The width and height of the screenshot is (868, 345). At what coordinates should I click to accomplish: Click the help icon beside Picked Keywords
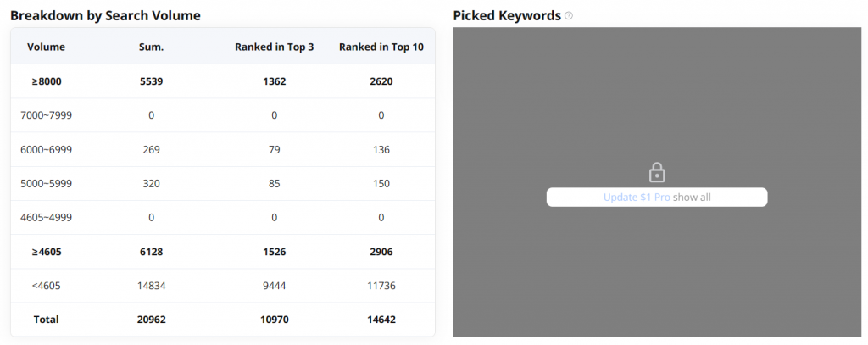[x=569, y=16]
